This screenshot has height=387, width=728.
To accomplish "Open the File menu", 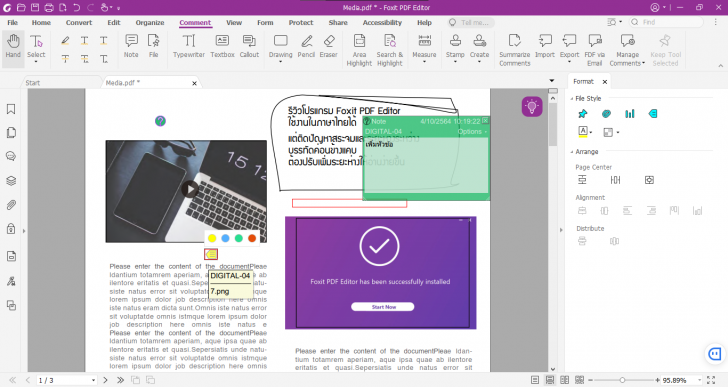I will click(13, 22).
